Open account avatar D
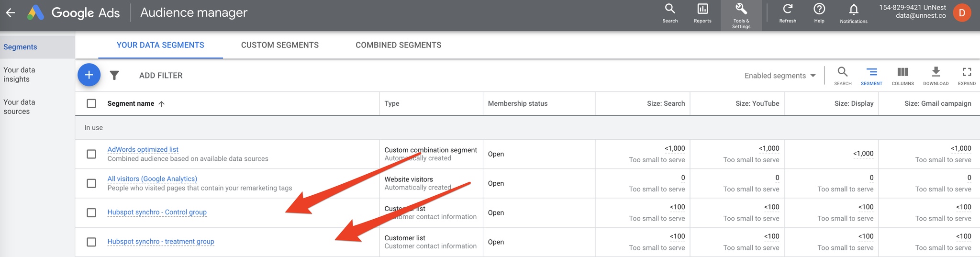This screenshot has height=257, width=980. point(962,13)
